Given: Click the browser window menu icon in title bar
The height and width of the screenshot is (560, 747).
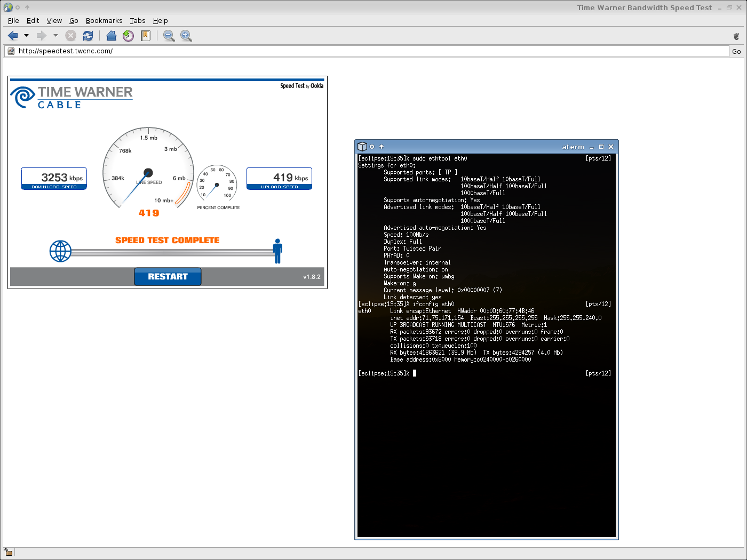Looking at the screenshot, I should point(8,7).
